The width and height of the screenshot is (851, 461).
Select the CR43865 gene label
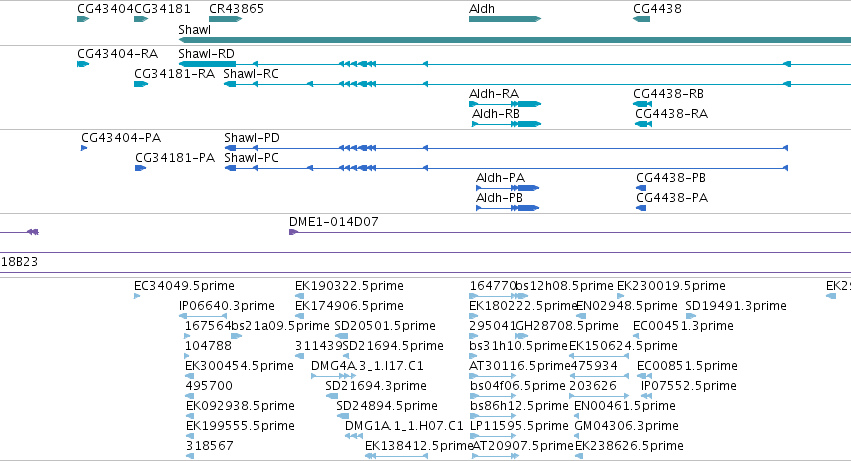tap(237, 9)
